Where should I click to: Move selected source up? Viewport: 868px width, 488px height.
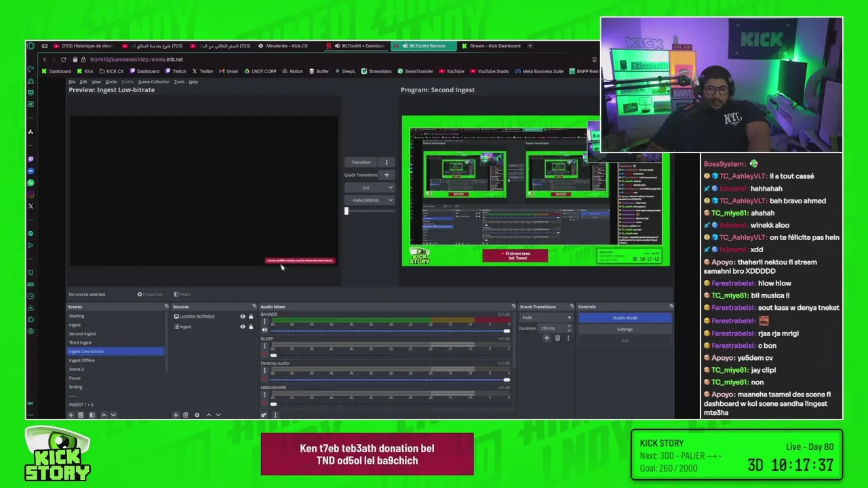point(209,415)
